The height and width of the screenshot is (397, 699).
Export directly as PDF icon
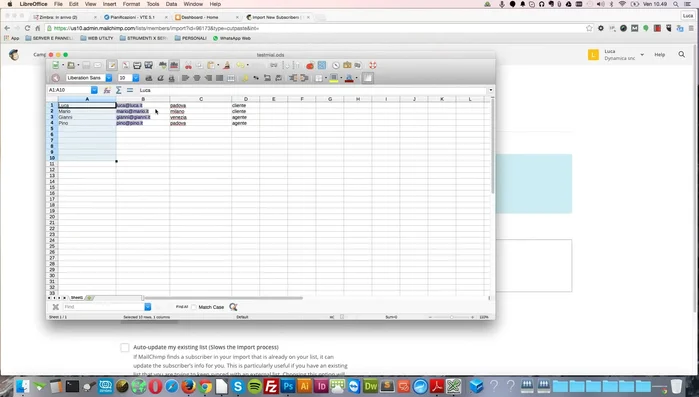[126, 65]
